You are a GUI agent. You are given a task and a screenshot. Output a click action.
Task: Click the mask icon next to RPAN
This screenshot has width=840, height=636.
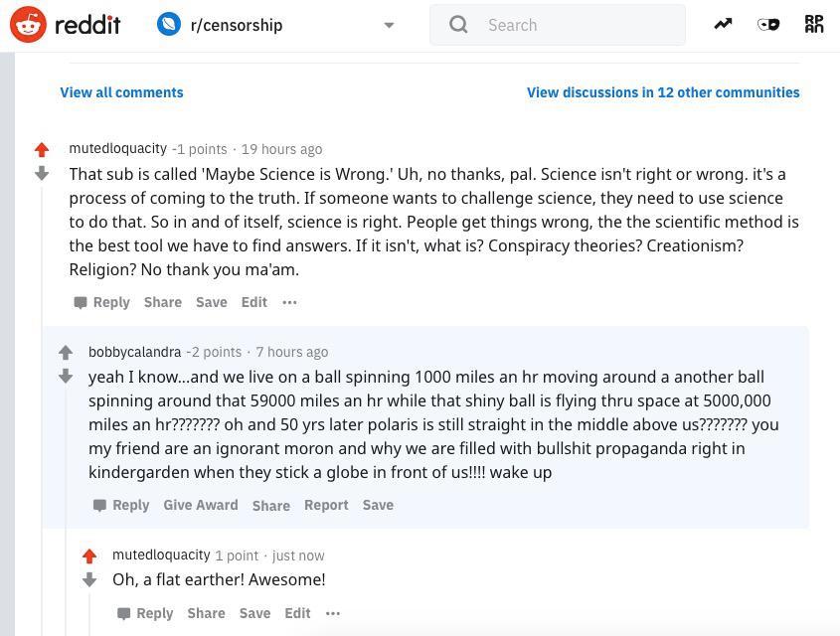pyautogui.click(x=768, y=24)
